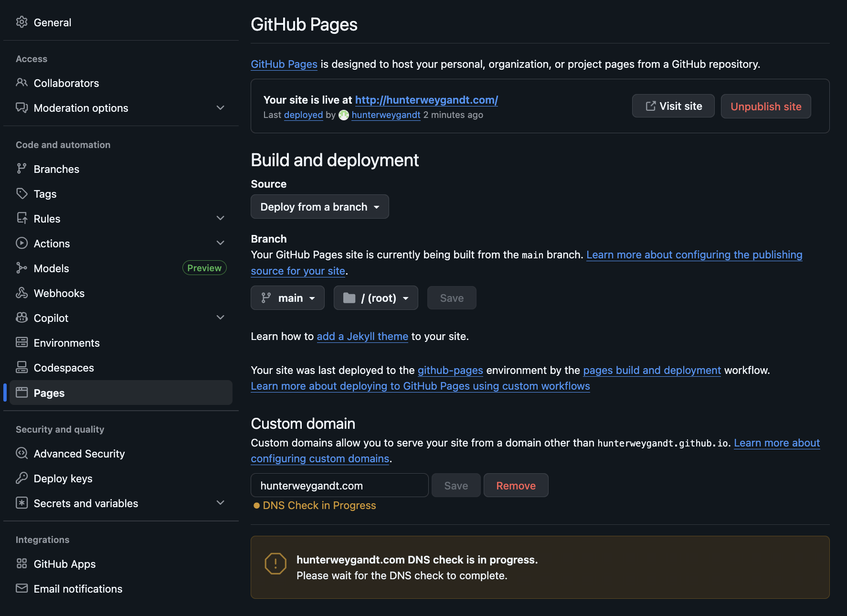Open 'configuring custom domains' link
This screenshot has height=616, width=847.
(x=320, y=458)
